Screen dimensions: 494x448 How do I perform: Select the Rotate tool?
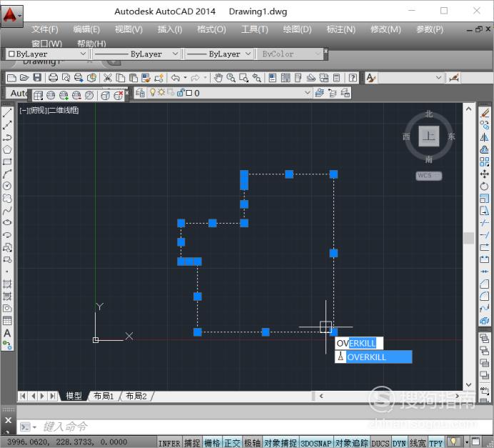485,186
